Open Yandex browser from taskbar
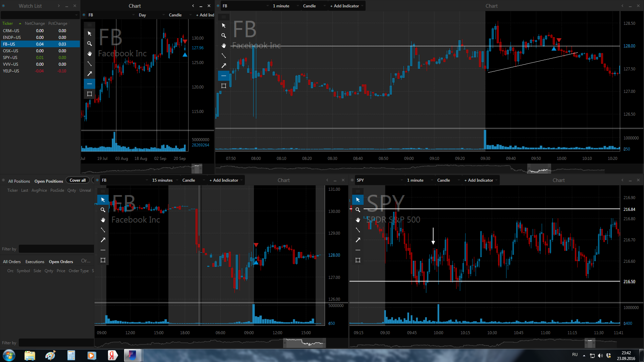This screenshot has height=362, width=644. (112, 355)
